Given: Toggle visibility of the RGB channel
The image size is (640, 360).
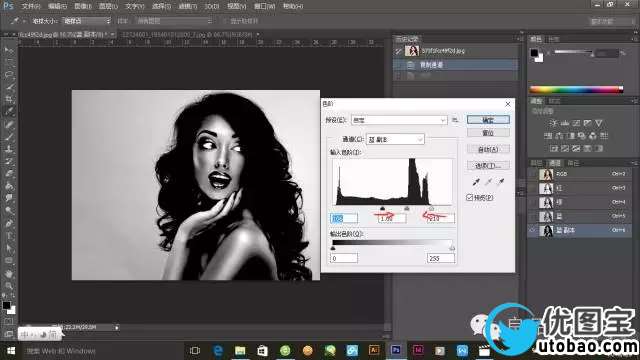Looking at the screenshot, I should click(x=532, y=174).
